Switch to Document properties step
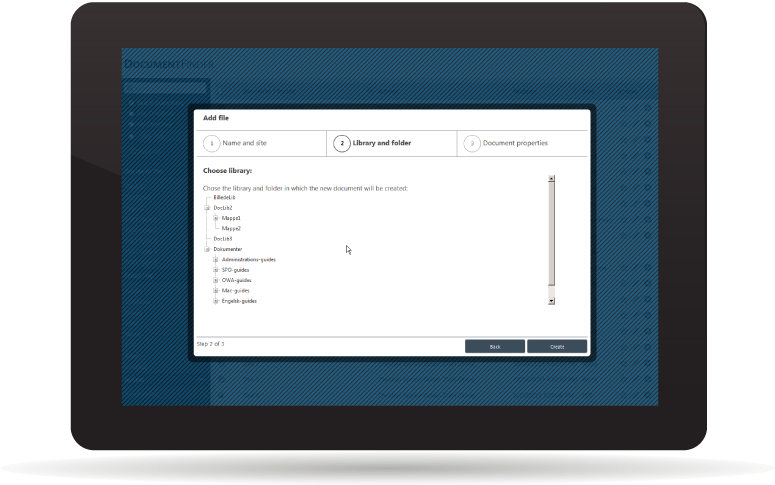775x485 pixels. pos(515,143)
